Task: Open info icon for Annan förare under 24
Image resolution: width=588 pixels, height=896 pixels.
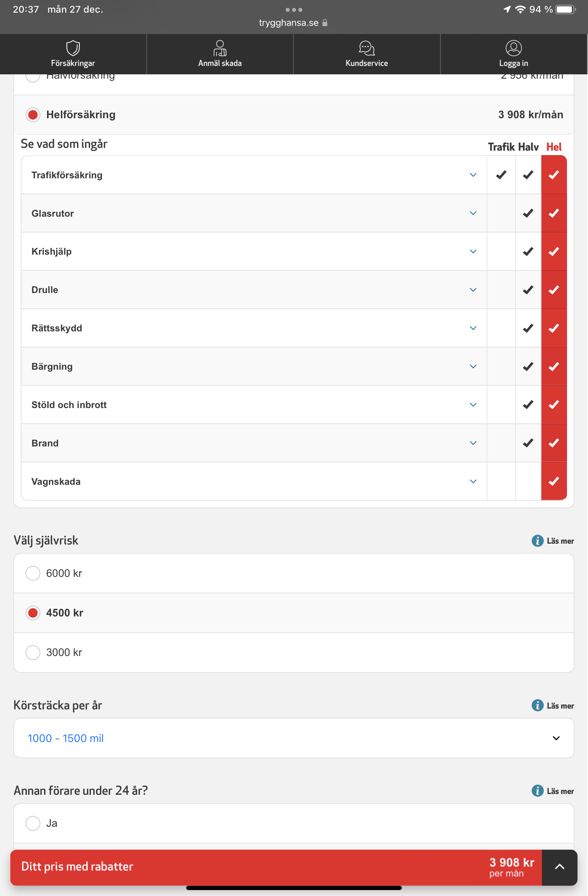Action: 537,791
